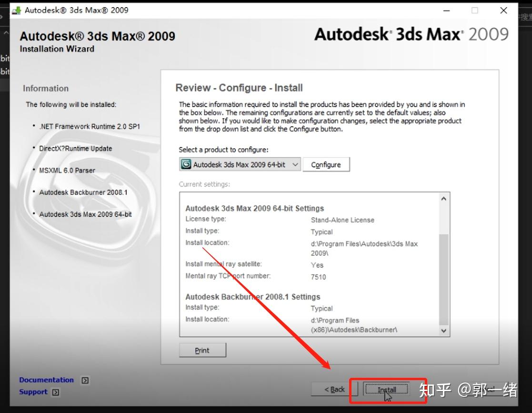Click the 'Review - Configure - Install' heading
The image size is (532, 413).
pos(239,88)
